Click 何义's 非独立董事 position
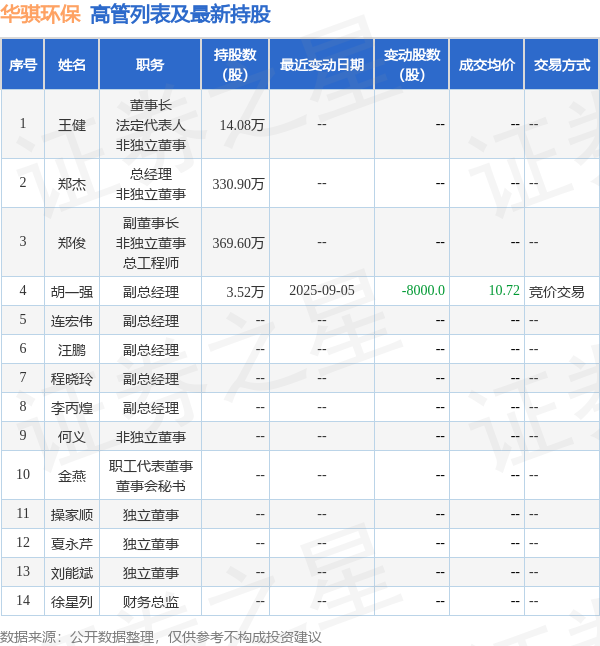 tap(151, 437)
